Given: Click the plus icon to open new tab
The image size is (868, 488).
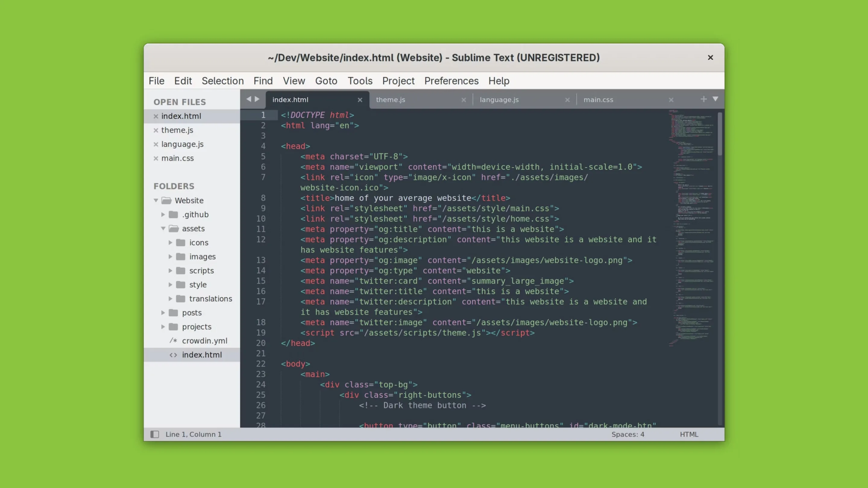Looking at the screenshot, I should 703,99.
